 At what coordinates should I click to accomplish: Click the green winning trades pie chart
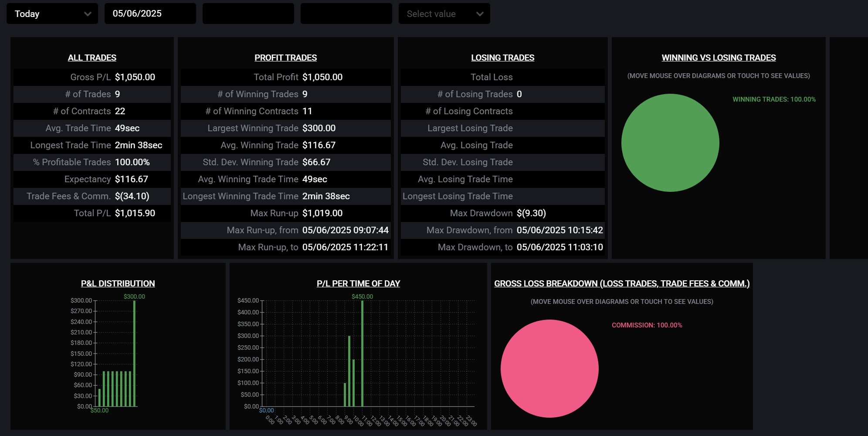[x=670, y=143]
